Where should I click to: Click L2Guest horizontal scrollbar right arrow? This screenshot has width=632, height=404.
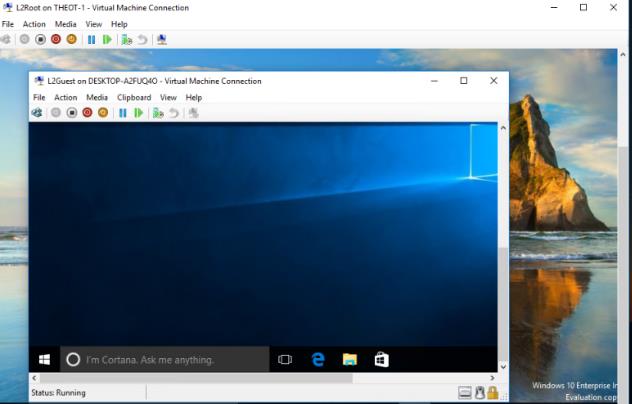point(492,378)
